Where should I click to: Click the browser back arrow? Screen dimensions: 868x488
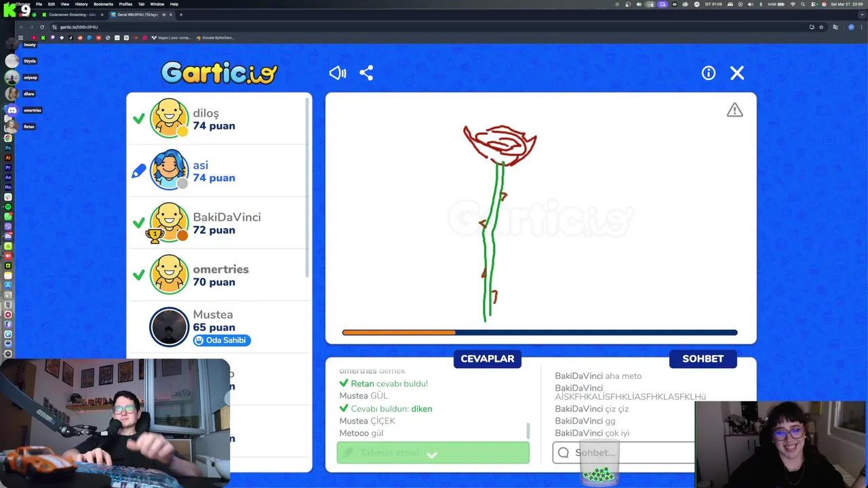[x=21, y=27]
